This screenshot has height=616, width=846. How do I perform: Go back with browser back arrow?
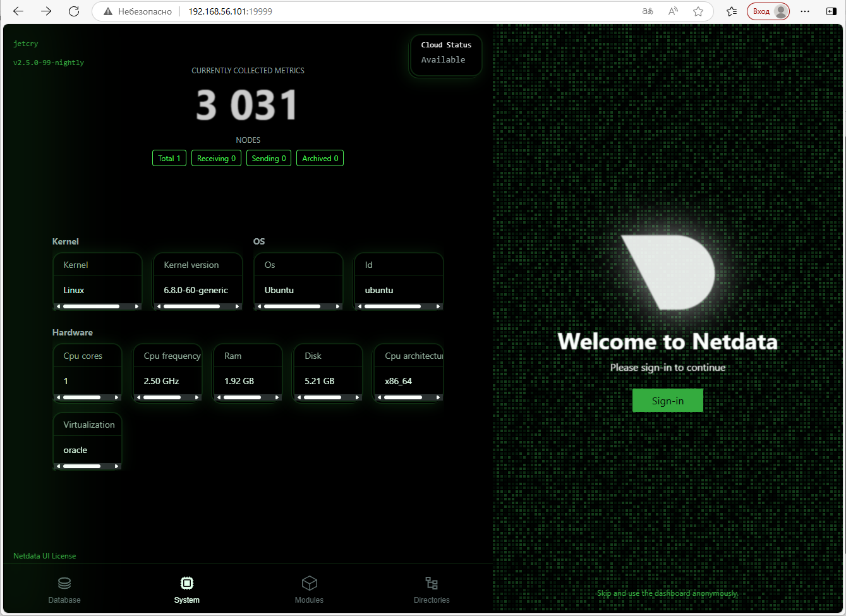[x=18, y=11]
